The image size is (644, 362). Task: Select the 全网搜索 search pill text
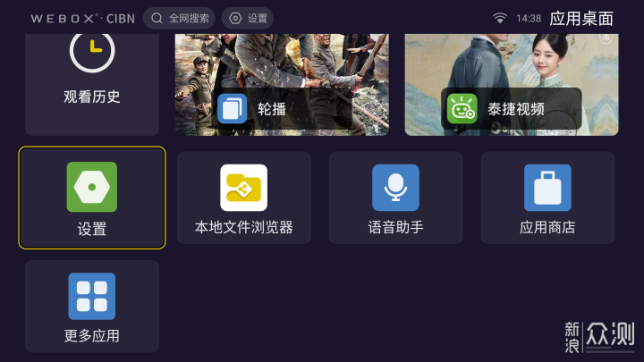[x=189, y=19]
